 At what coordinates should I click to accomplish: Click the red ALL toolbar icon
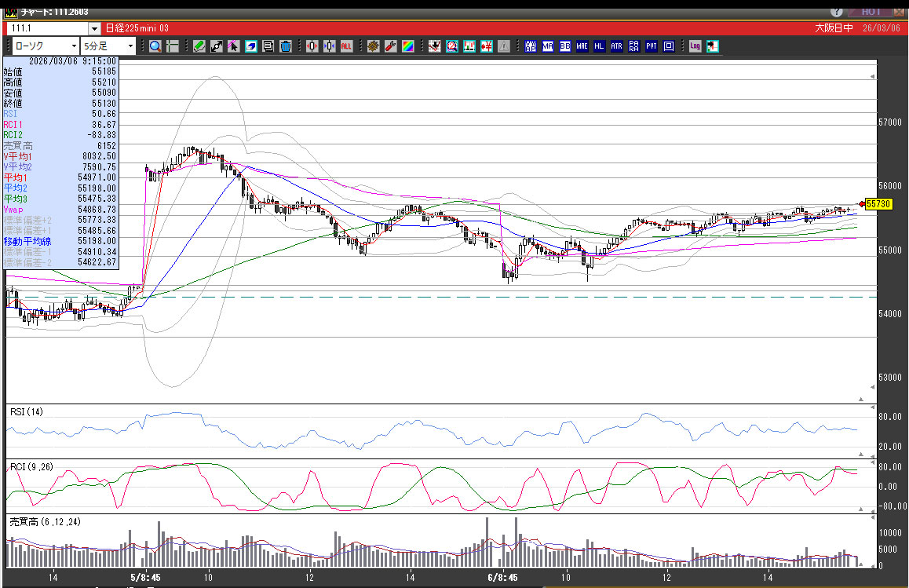tap(346, 46)
